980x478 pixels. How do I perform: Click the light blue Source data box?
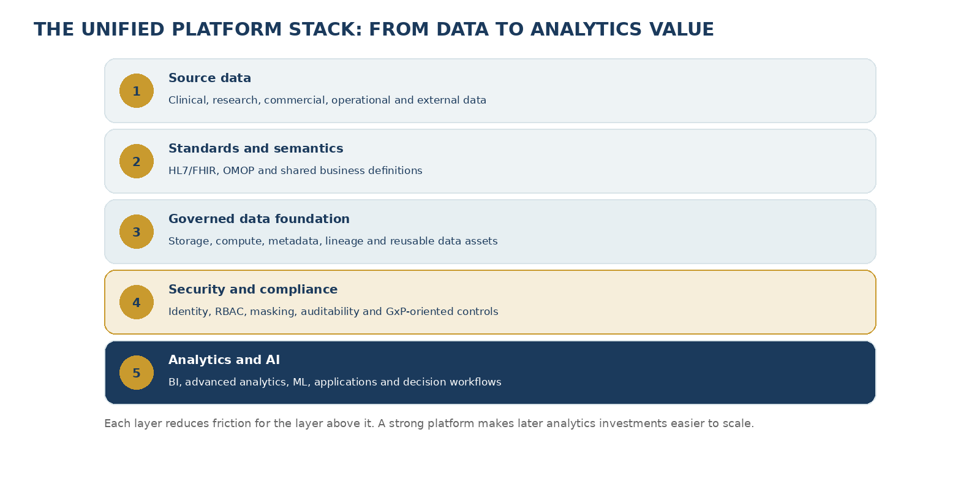pyautogui.click(x=490, y=91)
